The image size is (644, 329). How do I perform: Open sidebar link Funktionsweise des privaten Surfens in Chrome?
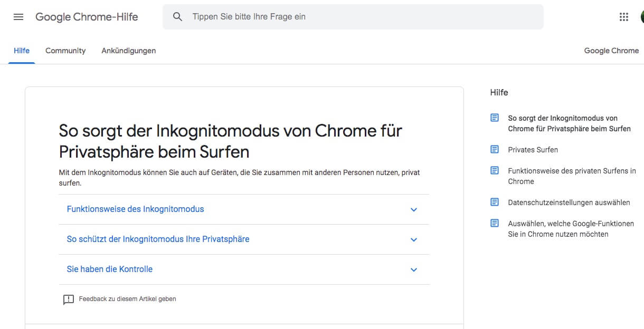tap(572, 176)
